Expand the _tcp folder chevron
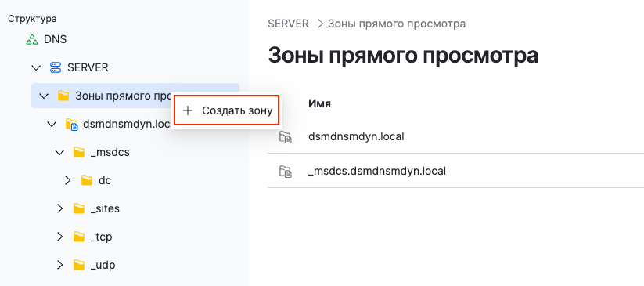Screen dimensions: 644x286 [x=60, y=237]
